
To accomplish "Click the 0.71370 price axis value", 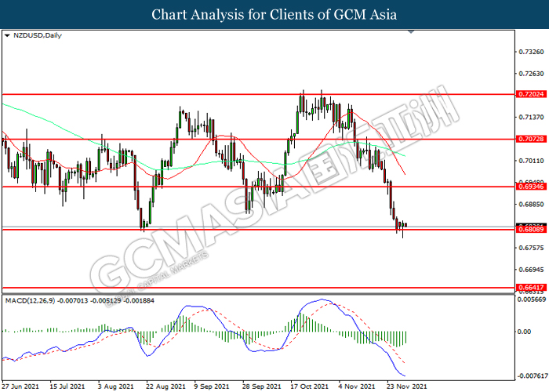I will (531, 117).
